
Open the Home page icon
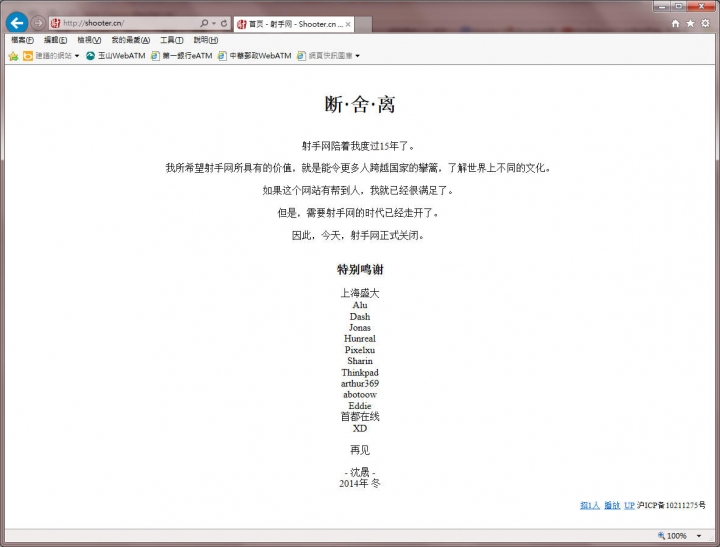[675, 23]
